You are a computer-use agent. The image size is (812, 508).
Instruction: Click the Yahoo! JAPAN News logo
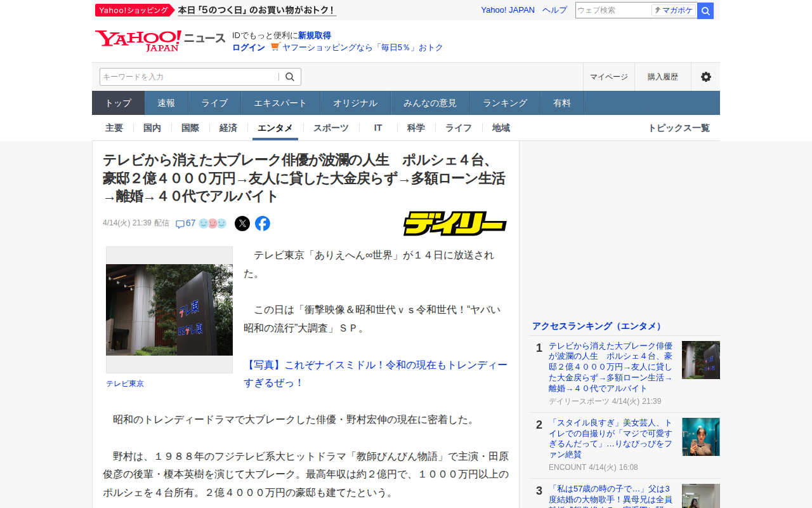(x=160, y=41)
